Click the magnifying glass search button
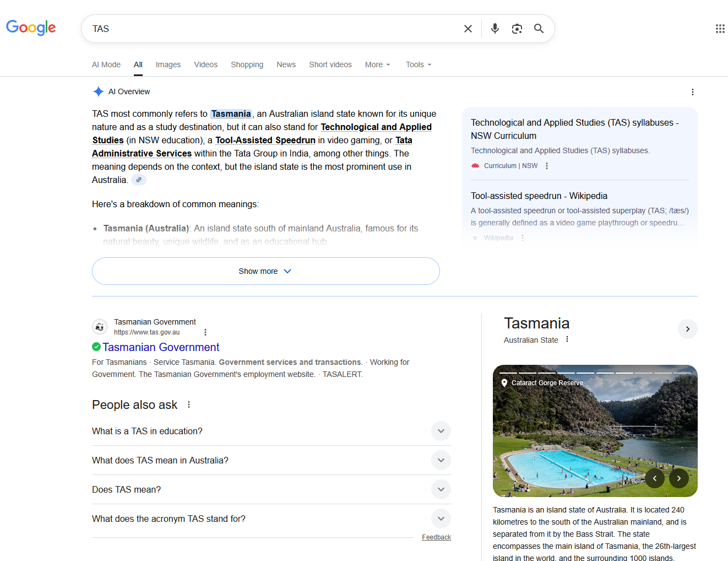 coord(539,29)
